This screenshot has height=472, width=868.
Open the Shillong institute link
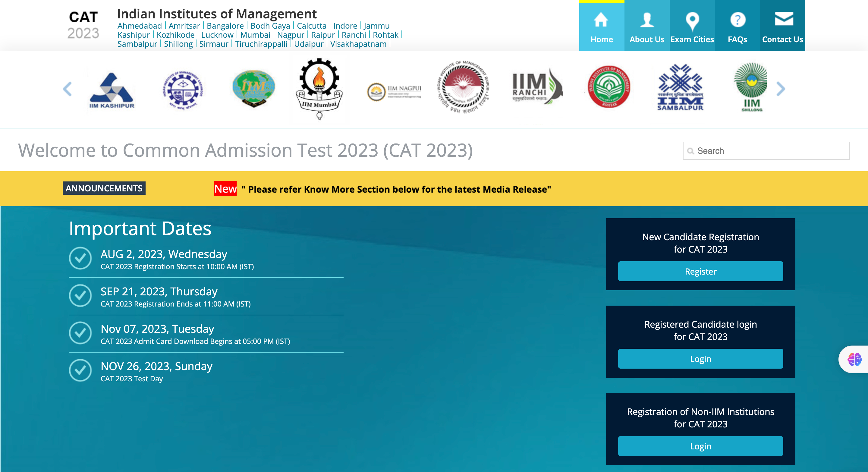(178, 44)
